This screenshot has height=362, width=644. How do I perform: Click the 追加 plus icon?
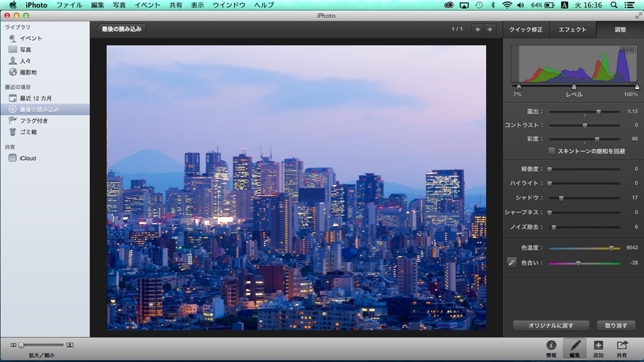598,346
